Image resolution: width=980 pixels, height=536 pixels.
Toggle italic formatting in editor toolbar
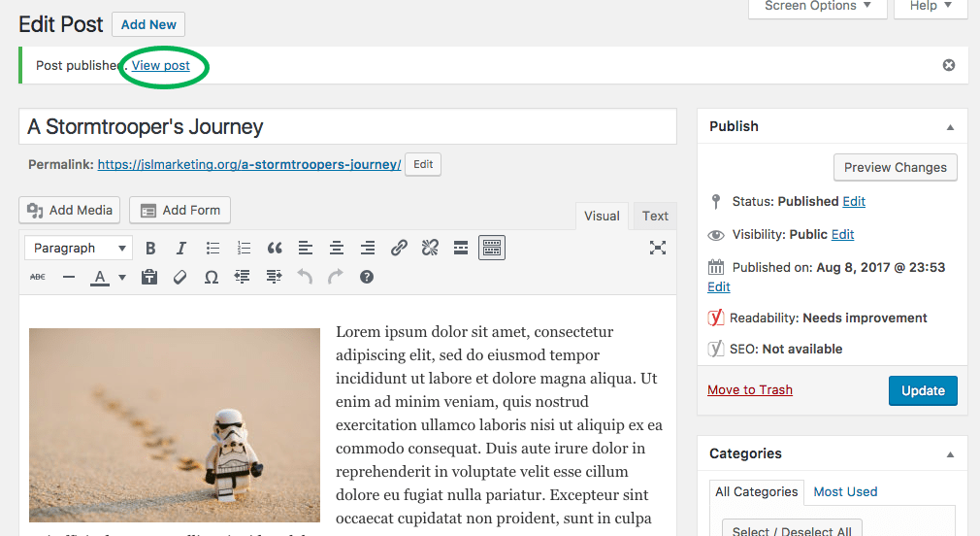pos(181,249)
